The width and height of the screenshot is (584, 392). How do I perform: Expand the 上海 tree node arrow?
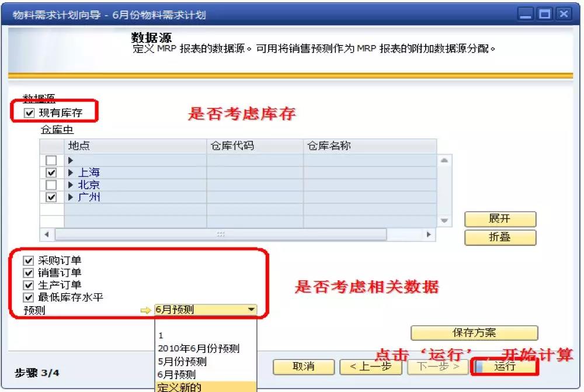71,173
